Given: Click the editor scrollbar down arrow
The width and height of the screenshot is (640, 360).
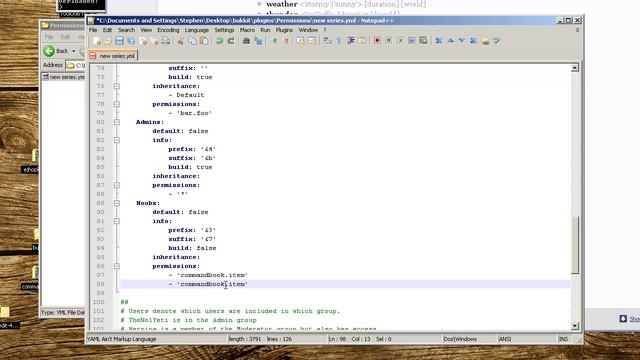Looking at the screenshot, I should coord(575,326).
